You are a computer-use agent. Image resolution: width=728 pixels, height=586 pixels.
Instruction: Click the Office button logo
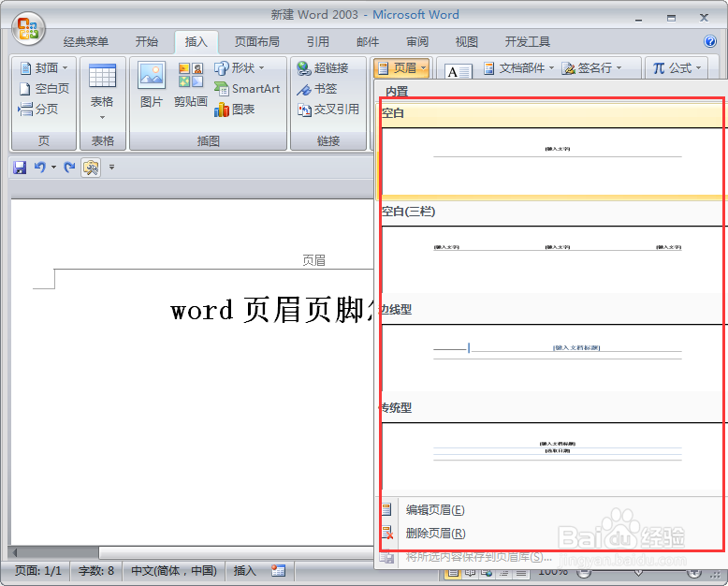click(x=28, y=28)
